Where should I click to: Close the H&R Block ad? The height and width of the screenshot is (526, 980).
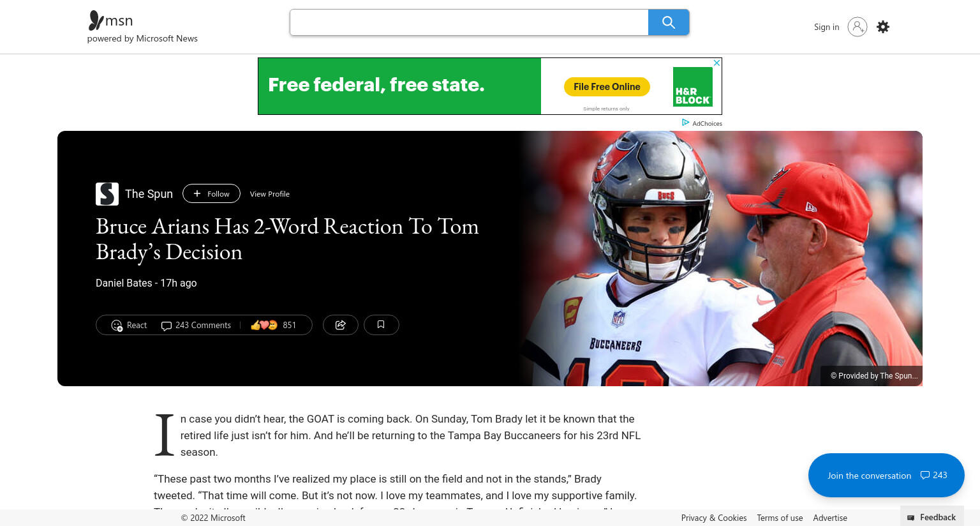click(x=716, y=63)
